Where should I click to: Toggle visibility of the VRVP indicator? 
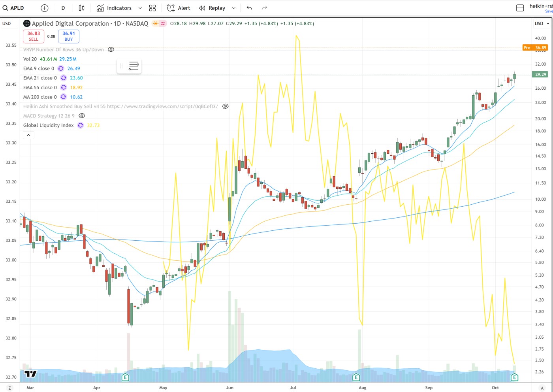[x=111, y=49]
